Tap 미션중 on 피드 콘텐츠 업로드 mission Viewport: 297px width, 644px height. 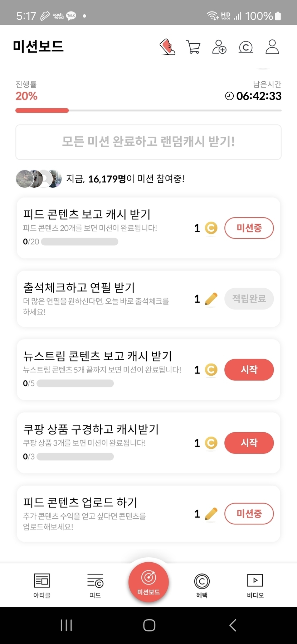tap(249, 514)
